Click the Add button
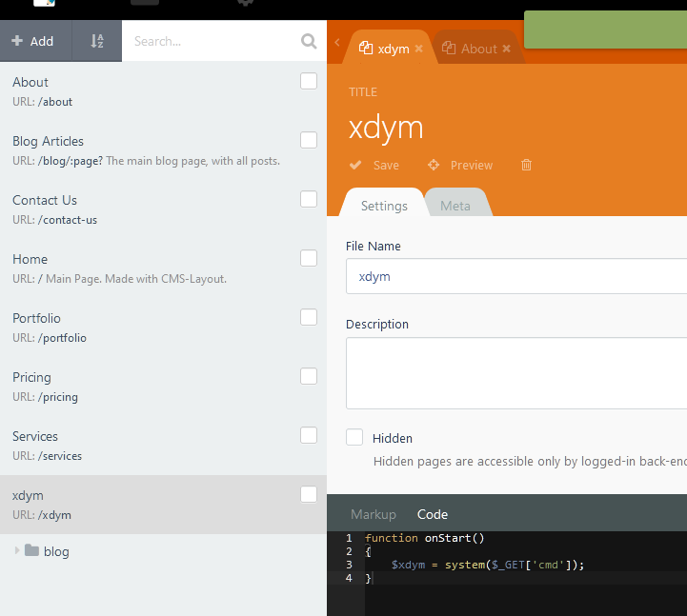Screen dimensions: 687x616 pyautogui.click(x=32, y=41)
